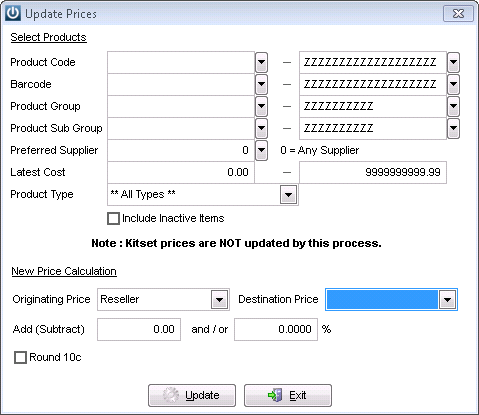Focus the Latest Cost minimum field
Image resolution: width=479 pixels, height=415 pixels.
(x=181, y=172)
